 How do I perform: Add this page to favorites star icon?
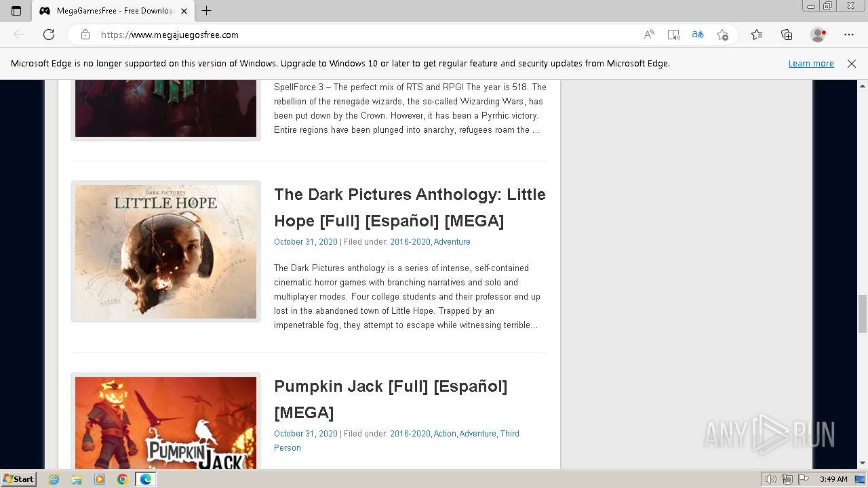[722, 35]
